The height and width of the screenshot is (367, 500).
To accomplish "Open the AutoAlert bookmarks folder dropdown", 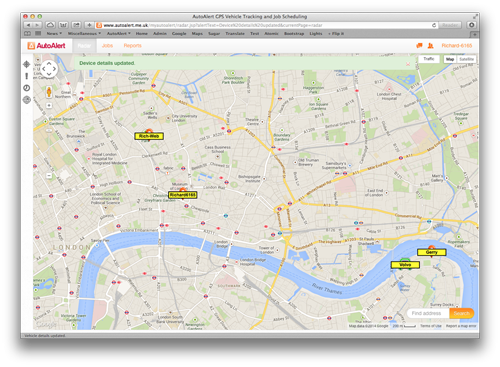I will click(119, 33).
